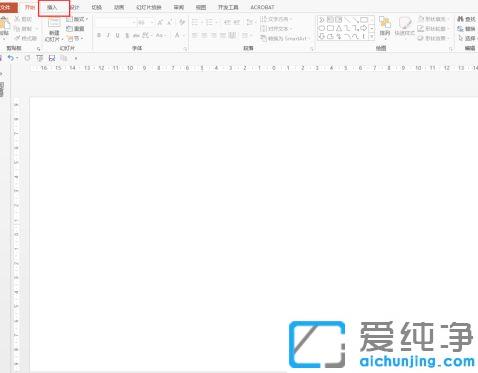Open the 文字方向 (Text Direction) menu
478x373 pixels.
tap(276, 19)
